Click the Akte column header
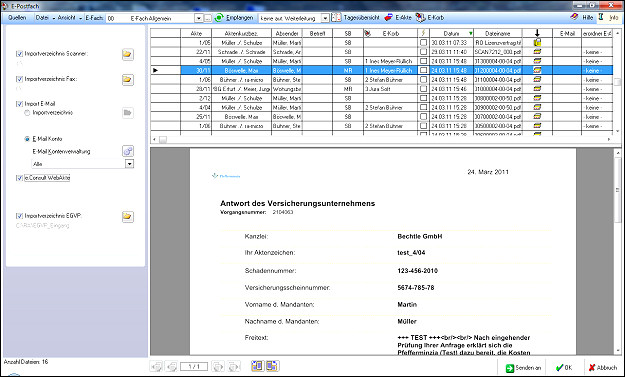The height and width of the screenshot is (377, 625). coord(196,33)
